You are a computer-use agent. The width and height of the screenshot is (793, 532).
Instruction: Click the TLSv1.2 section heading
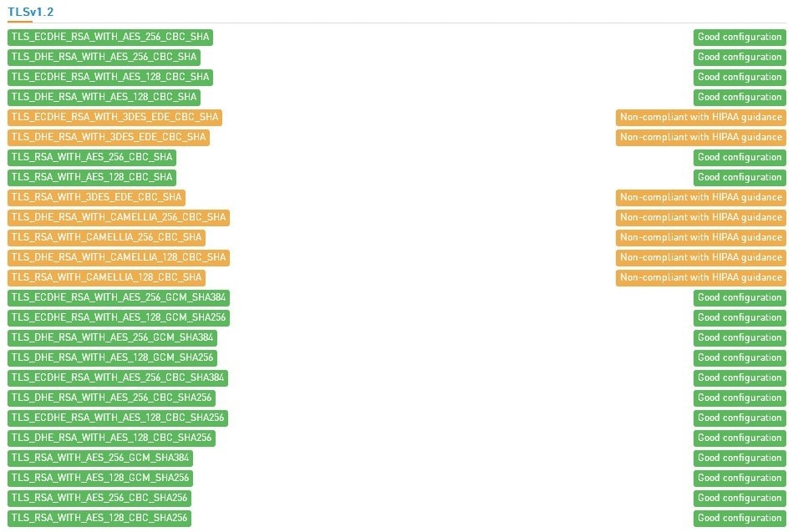(x=29, y=12)
